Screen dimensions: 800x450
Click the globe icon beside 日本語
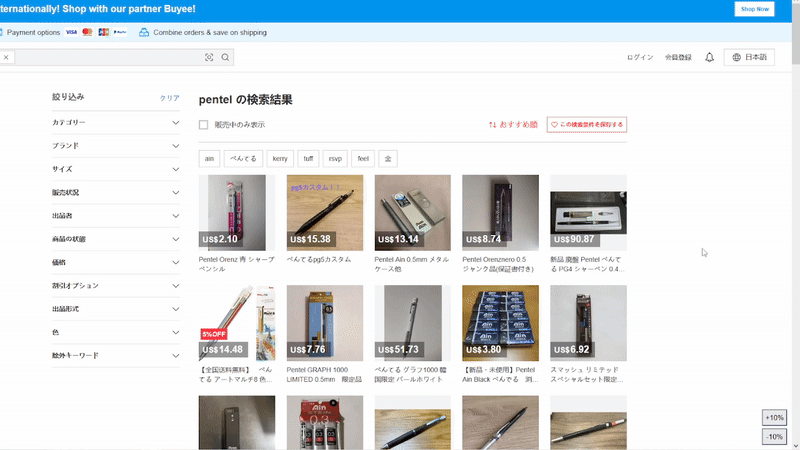coord(736,57)
